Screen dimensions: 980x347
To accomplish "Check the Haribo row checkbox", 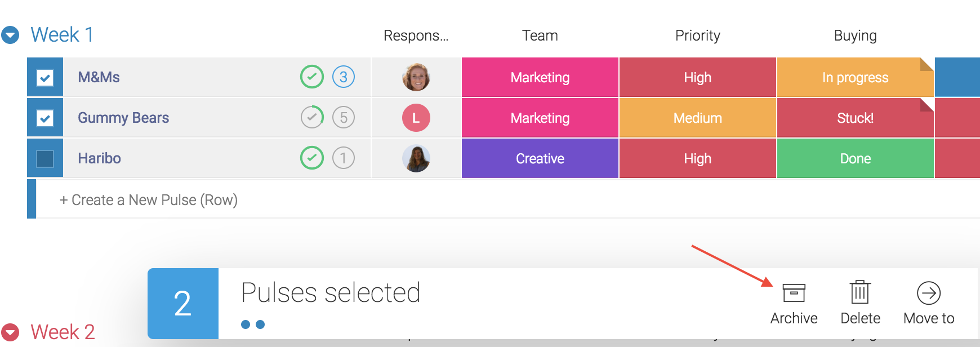I will (x=45, y=158).
